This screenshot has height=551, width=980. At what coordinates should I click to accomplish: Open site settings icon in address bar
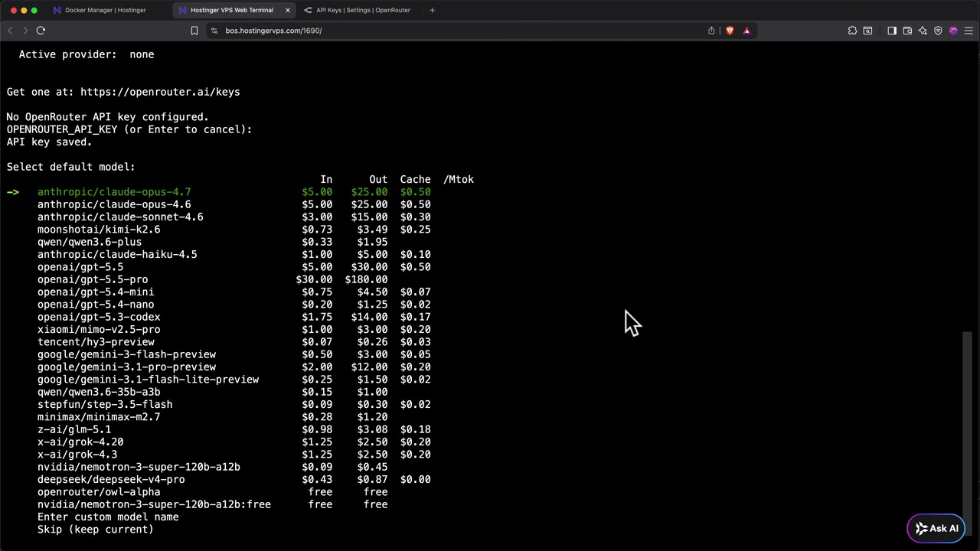click(215, 31)
